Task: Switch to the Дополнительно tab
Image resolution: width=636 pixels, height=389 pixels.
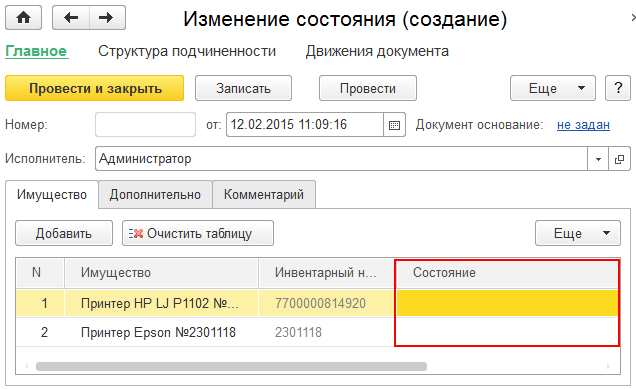Action: pyautogui.click(x=155, y=195)
